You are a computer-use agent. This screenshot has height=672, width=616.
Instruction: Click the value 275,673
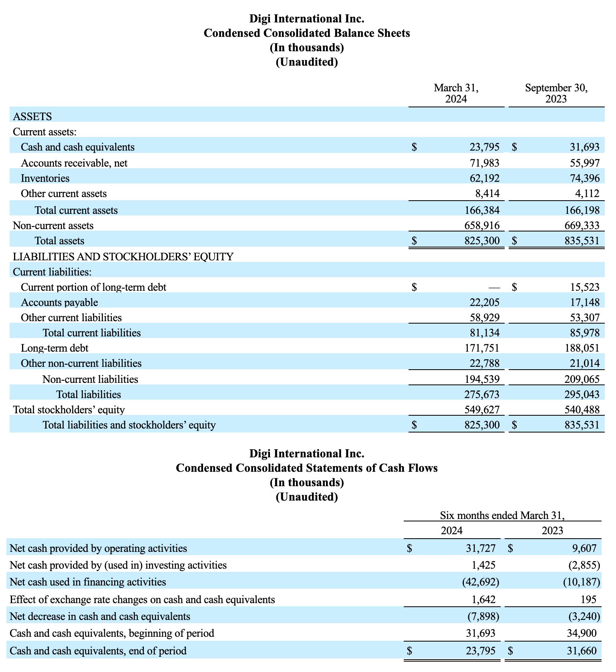tap(482, 394)
